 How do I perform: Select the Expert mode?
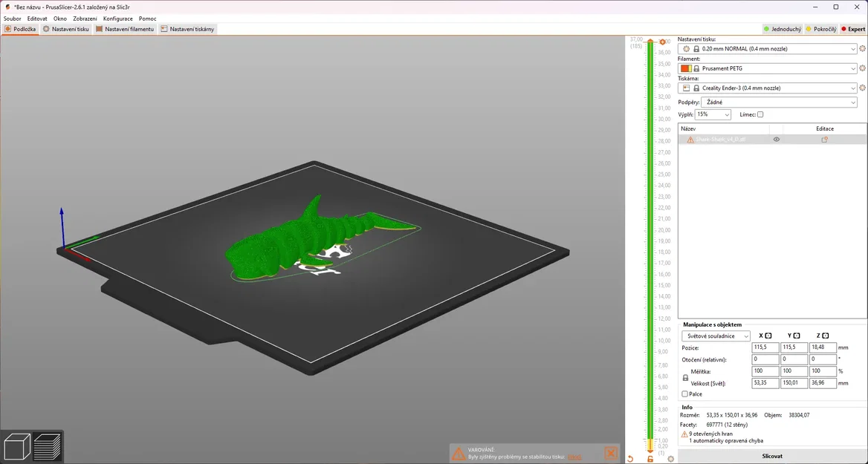tap(853, 29)
